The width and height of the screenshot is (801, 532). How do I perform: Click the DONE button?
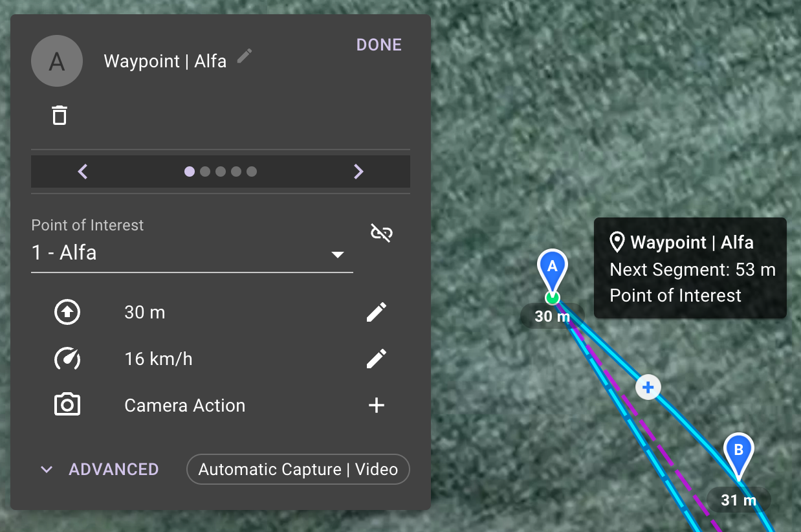point(379,45)
